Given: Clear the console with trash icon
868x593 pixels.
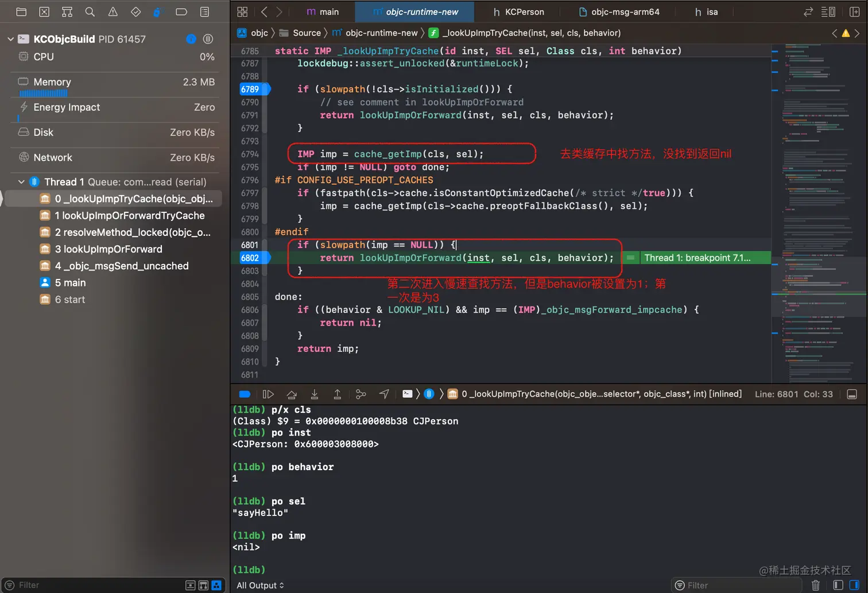Looking at the screenshot, I should click(816, 585).
